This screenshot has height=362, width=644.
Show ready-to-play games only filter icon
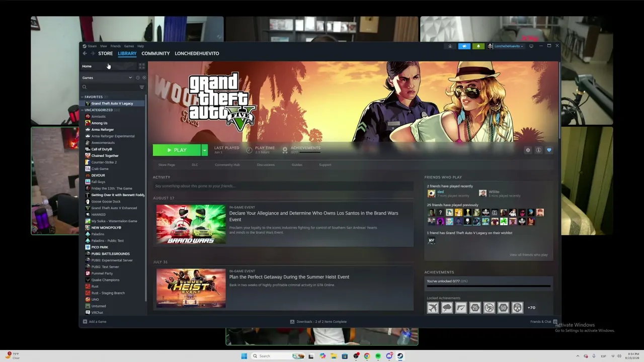pos(144,77)
